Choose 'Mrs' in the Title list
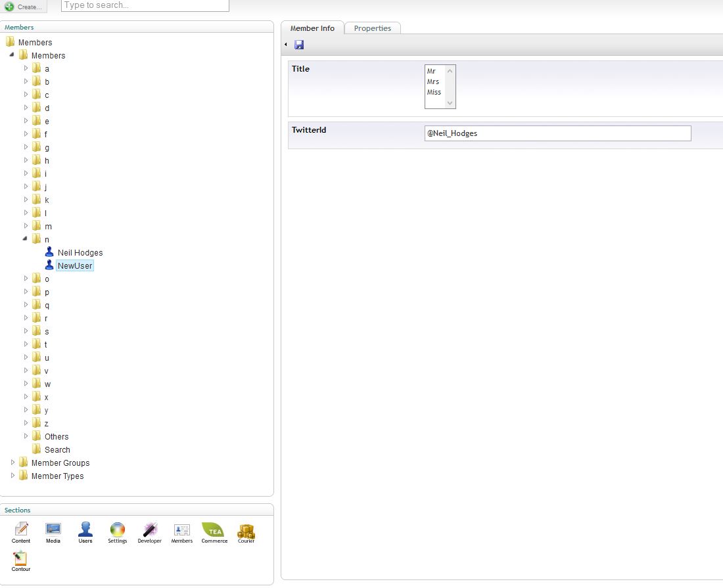Image resolution: width=723 pixels, height=588 pixels. coord(433,81)
